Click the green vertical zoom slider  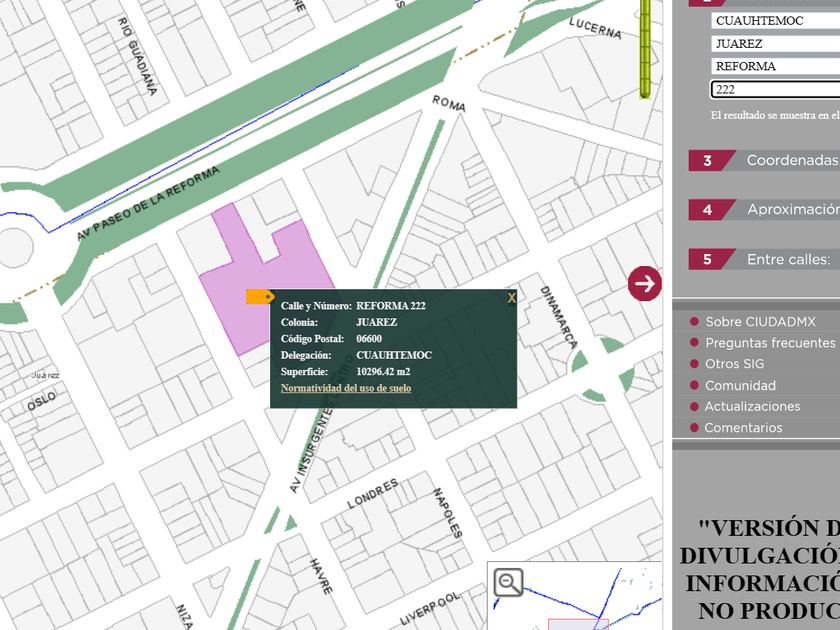(645, 49)
